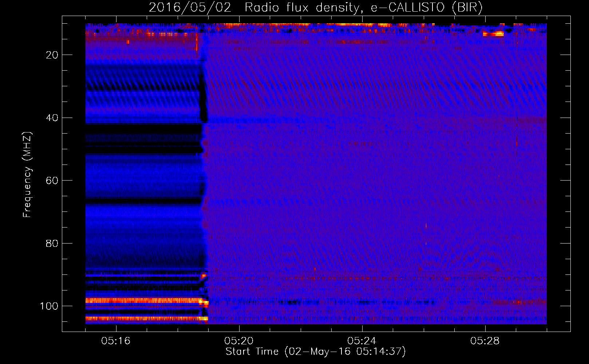Click the '80' frequency tick label
The width and height of the screenshot is (589, 364).
[x=52, y=243]
